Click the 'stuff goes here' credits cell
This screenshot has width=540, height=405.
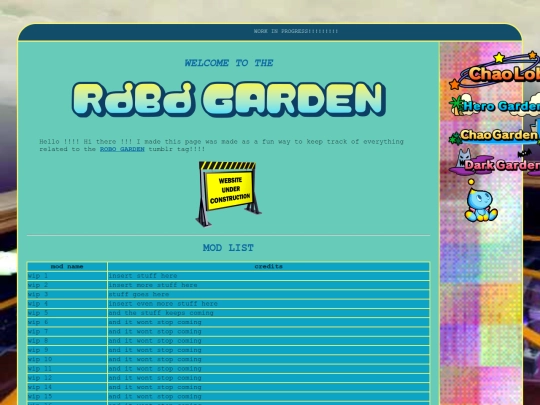coord(268,294)
